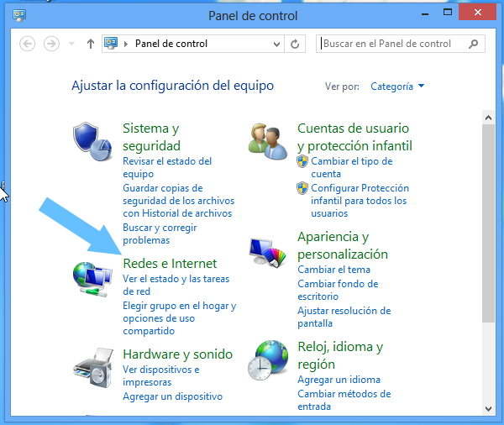The image size is (504, 425).
Task: Click Cambiar el tipo de cuenta
Action: 352,167
